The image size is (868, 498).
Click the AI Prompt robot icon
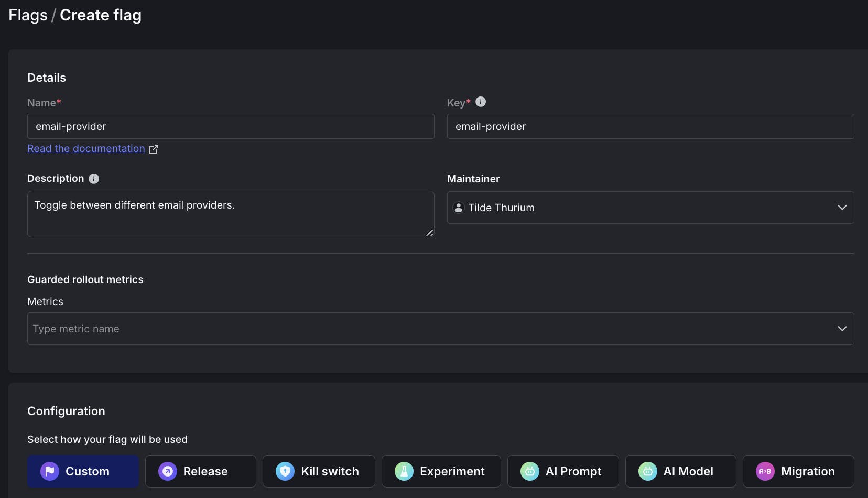(530, 471)
